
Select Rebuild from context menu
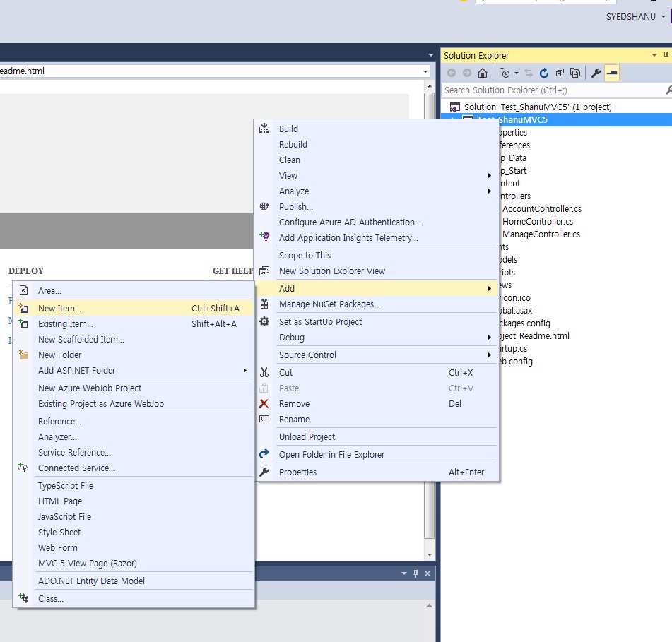293,144
